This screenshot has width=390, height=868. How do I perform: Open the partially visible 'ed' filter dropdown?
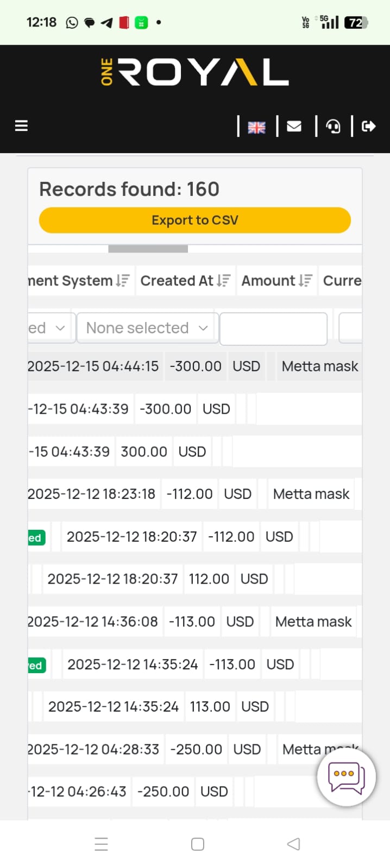[51, 328]
